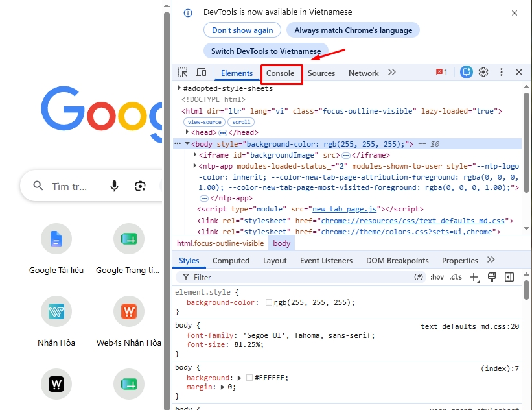The width and height of the screenshot is (532, 410).
Task: Open the text_defaults_md.css href link
Action: pos(413,221)
